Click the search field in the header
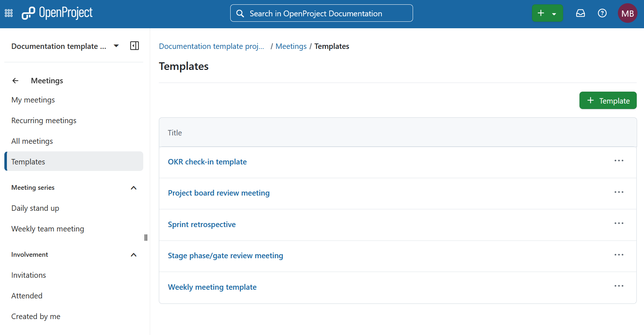Image resolution: width=644 pixels, height=335 pixels. pyautogui.click(x=321, y=13)
